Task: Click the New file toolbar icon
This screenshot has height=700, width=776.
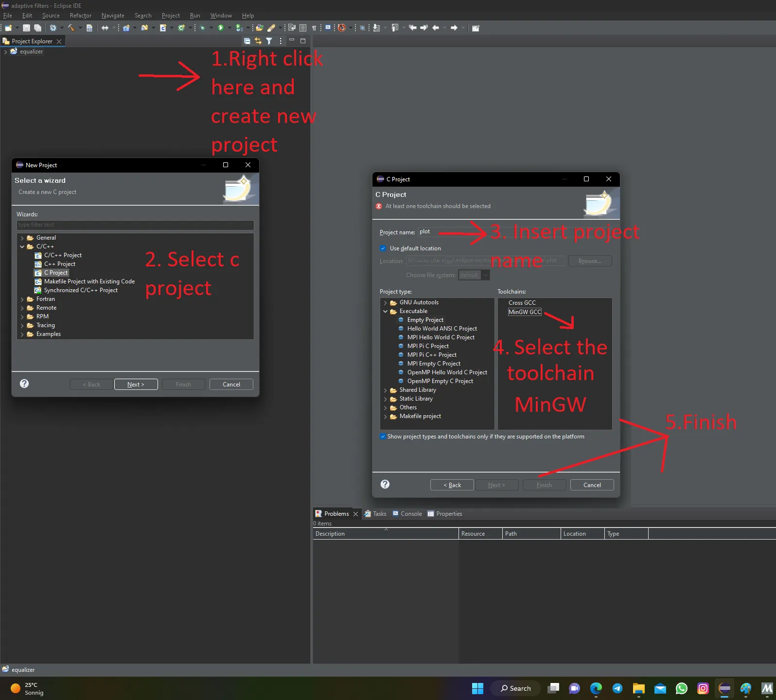Action: point(8,28)
